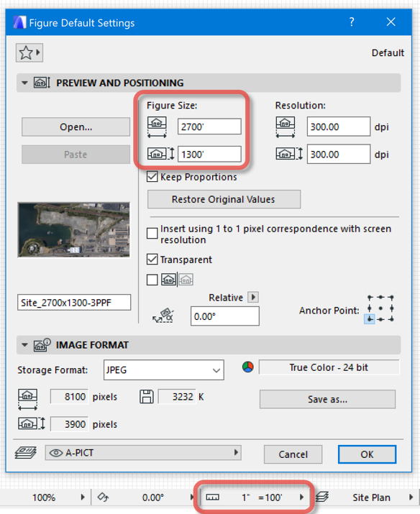Edit the figure name Site_2700x1300-3PPF
The height and width of the screenshot is (514, 420).
[74, 302]
